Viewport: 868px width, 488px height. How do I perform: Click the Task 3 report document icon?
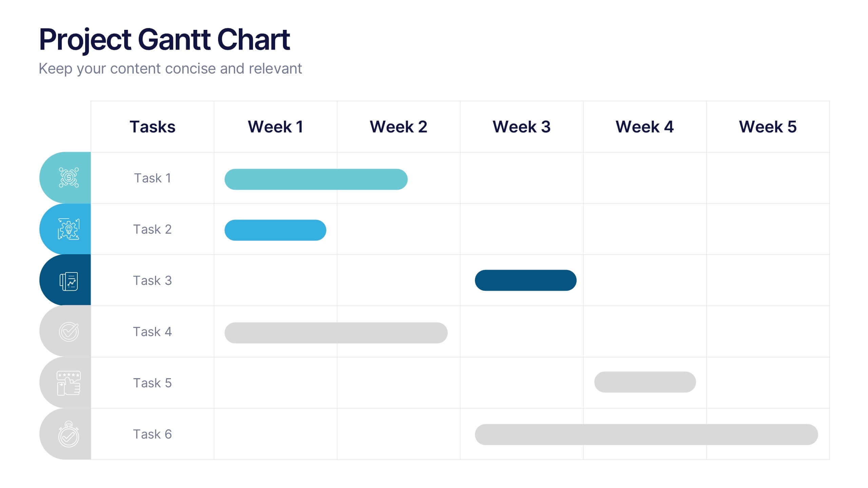(x=69, y=281)
